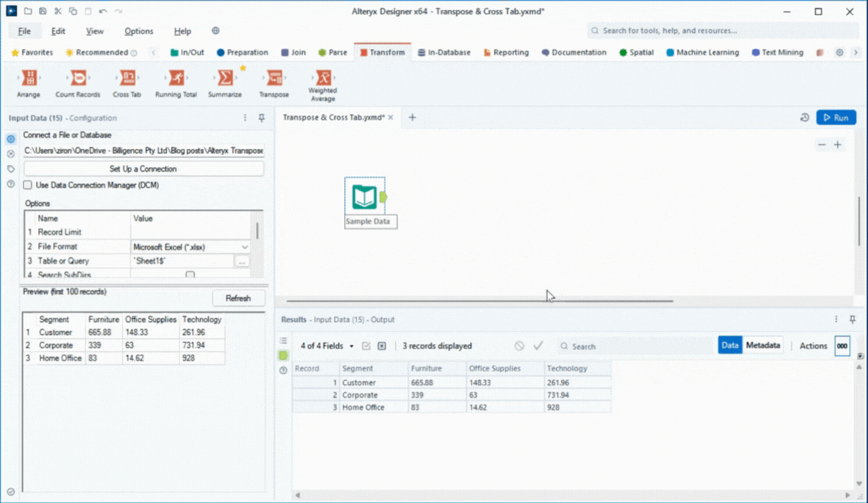Pick the Transpose tool

(x=274, y=84)
